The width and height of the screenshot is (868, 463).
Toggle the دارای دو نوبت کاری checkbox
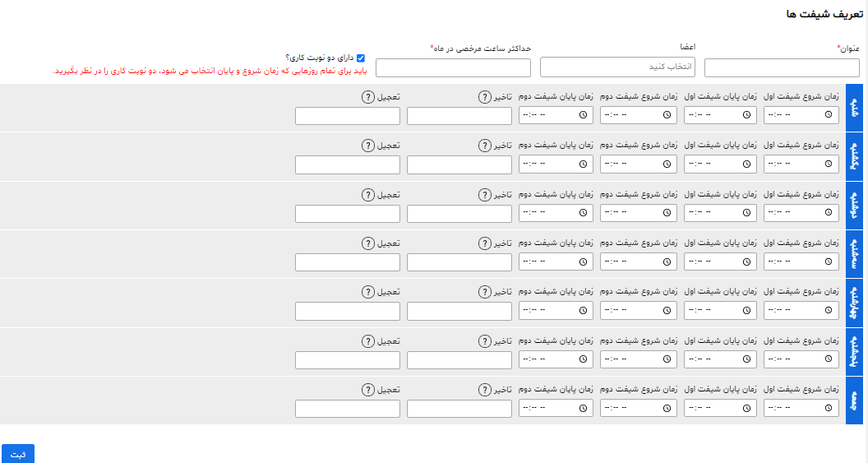tap(360, 58)
